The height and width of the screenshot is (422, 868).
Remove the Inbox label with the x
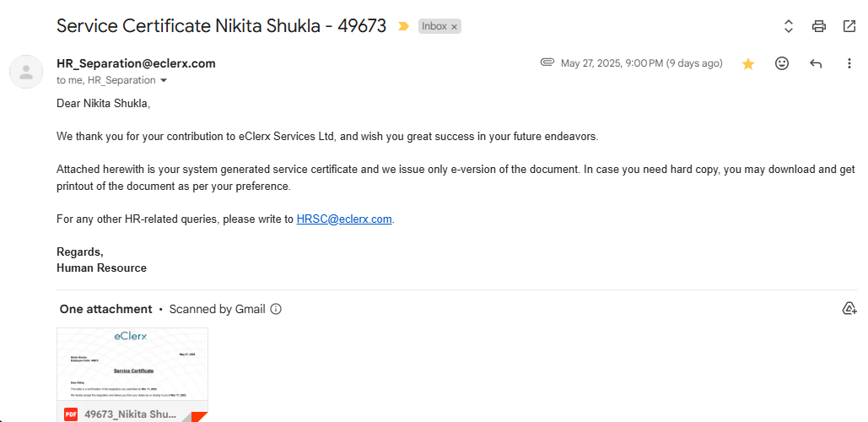coord(454,27)
